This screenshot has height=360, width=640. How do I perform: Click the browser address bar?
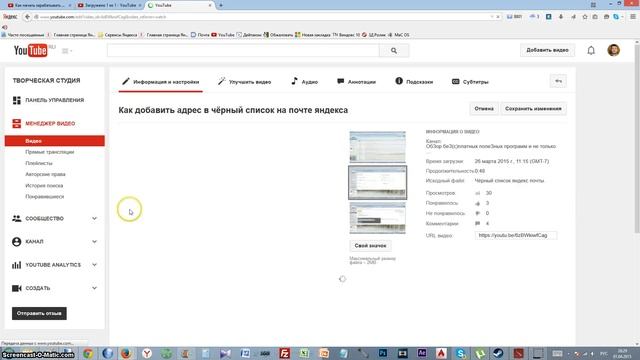pyautogui.click(x=261, y=17)
